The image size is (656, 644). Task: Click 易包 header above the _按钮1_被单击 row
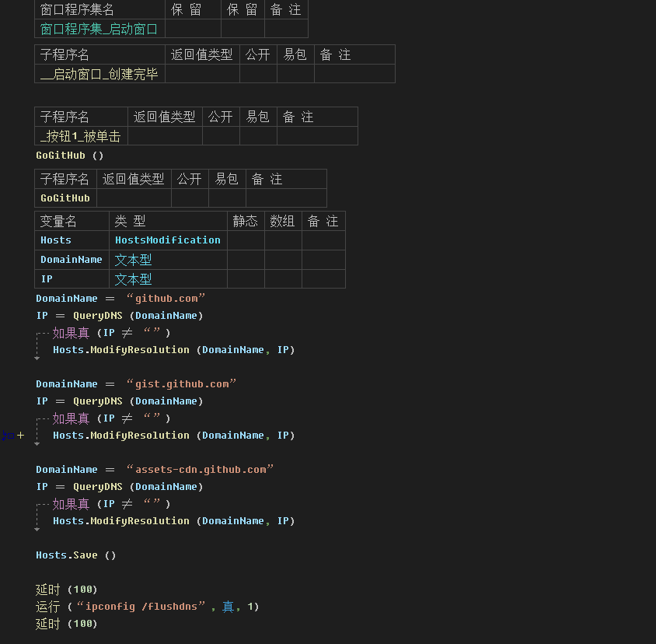point(258,117)
